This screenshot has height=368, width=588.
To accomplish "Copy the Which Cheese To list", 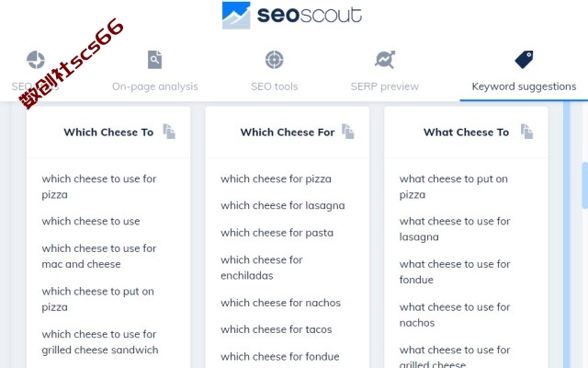I will point(169,132).
